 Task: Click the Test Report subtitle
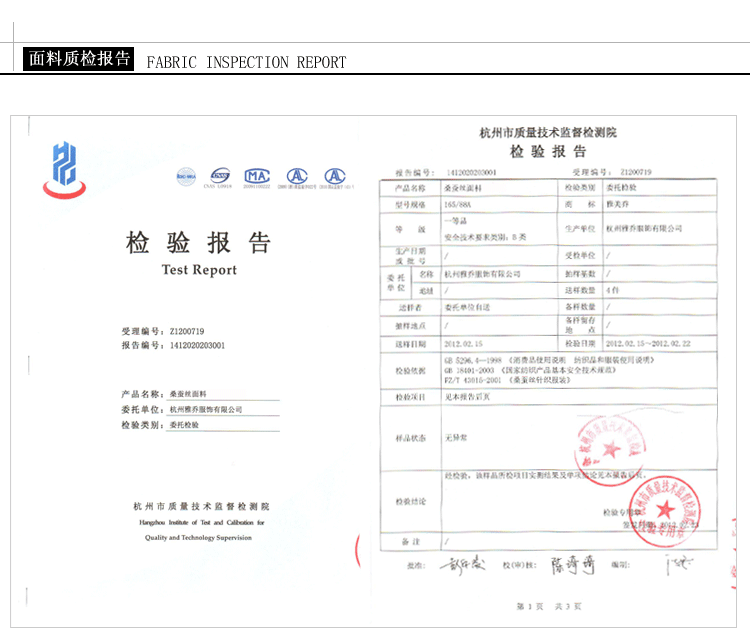(x=199, y=270)
